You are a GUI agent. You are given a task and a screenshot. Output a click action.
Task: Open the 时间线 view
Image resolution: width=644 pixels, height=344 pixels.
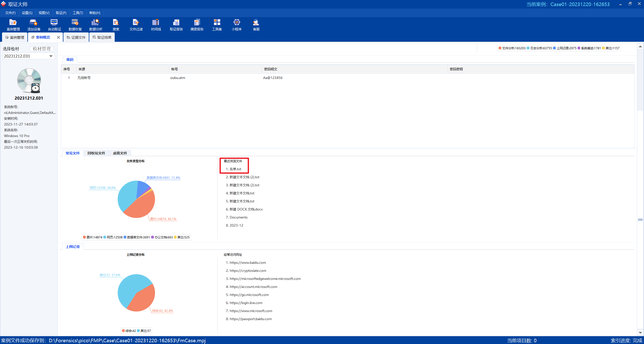tap(156, 25)
